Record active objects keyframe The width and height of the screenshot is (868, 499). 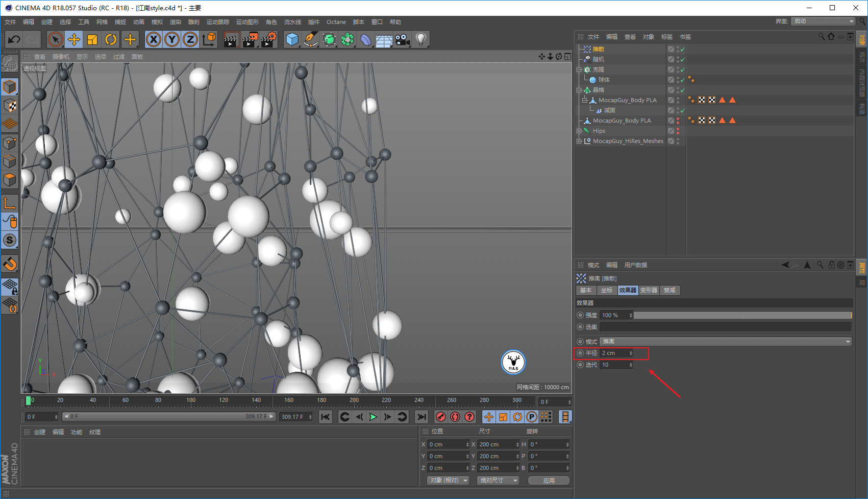(441, 417)
